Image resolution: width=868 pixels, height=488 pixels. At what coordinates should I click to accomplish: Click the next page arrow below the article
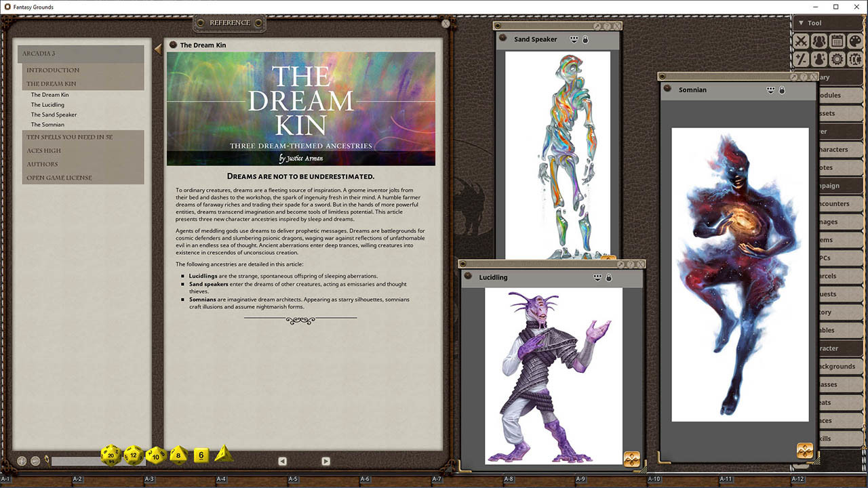pos(325,461)
